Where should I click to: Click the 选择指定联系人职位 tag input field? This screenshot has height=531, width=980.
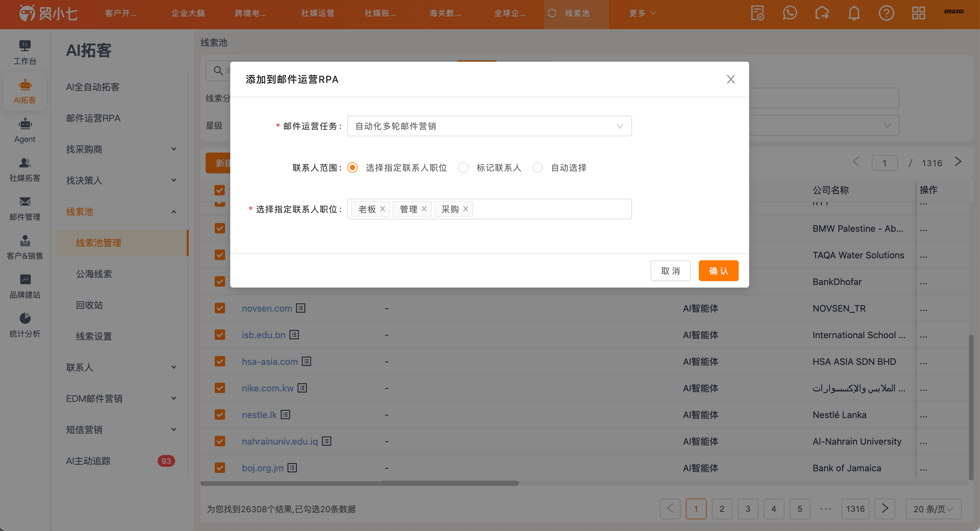point(489,209)
